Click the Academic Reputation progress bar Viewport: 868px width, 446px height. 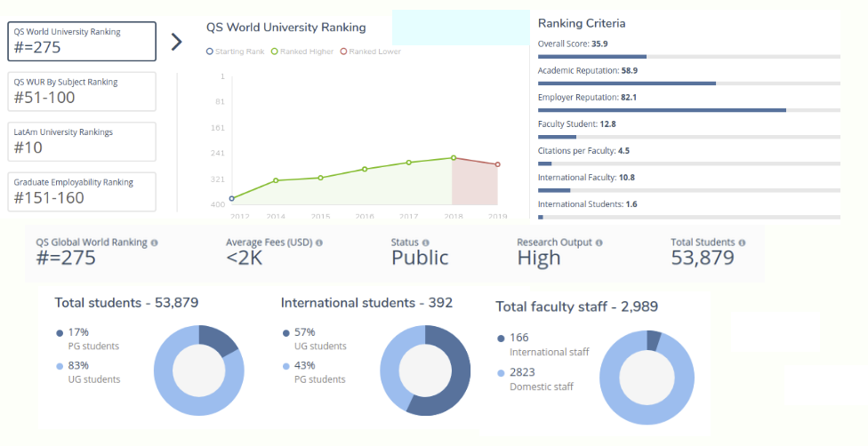click(x=689, y=84)
